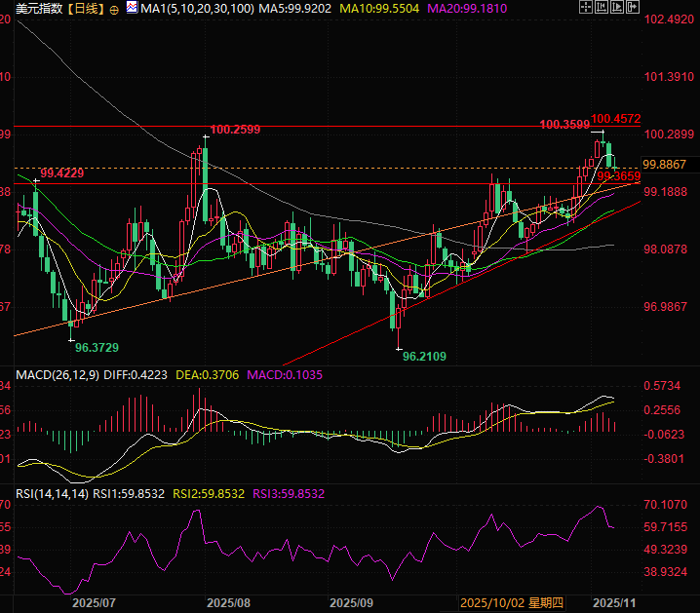Image resolution: width=700 pixels, height=613 pixels.
Task: Click the MA indicator chart icon
Action: coord(133,9)
